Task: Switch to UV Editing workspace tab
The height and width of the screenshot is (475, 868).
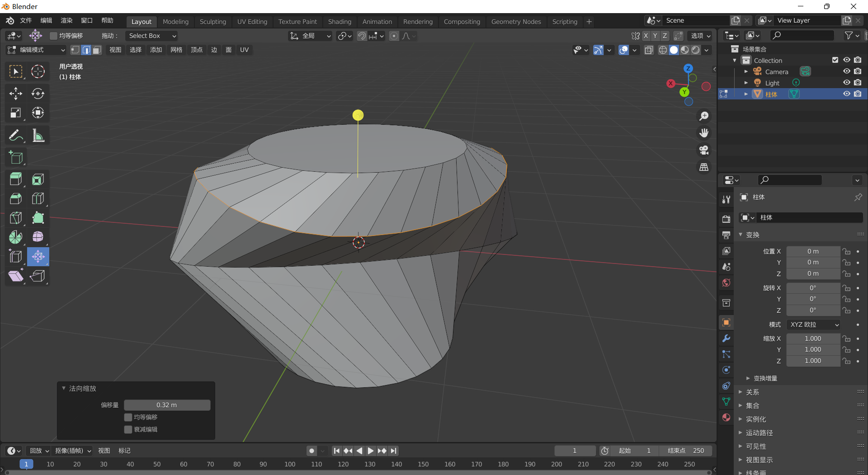Action: (x=252, y=22)
